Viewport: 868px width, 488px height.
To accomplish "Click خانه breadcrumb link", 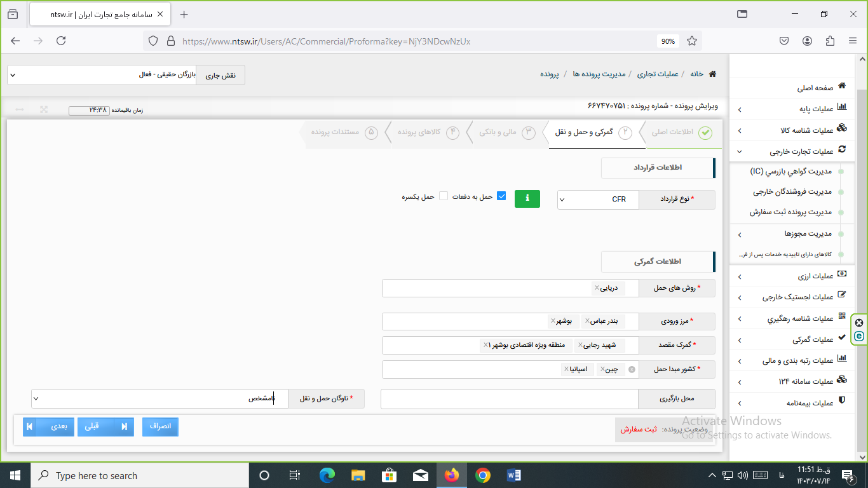I will point(697,74).
